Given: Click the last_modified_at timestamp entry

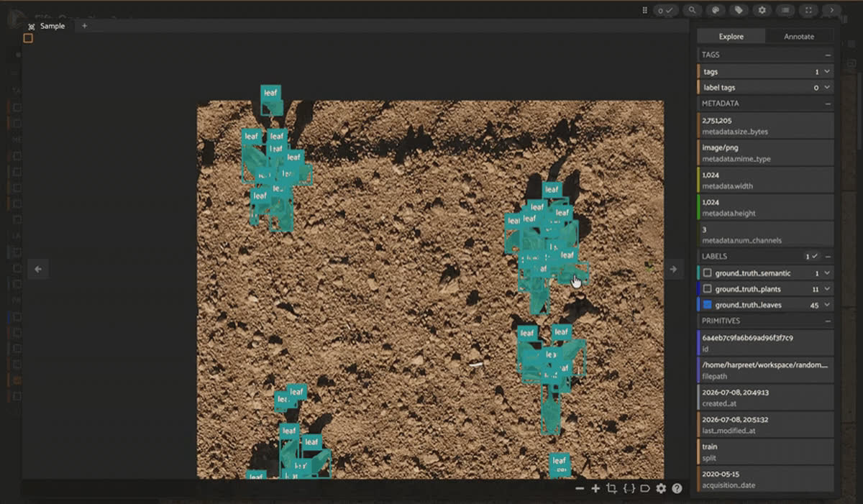Looking at the screenshot, I should coord(766,424).
